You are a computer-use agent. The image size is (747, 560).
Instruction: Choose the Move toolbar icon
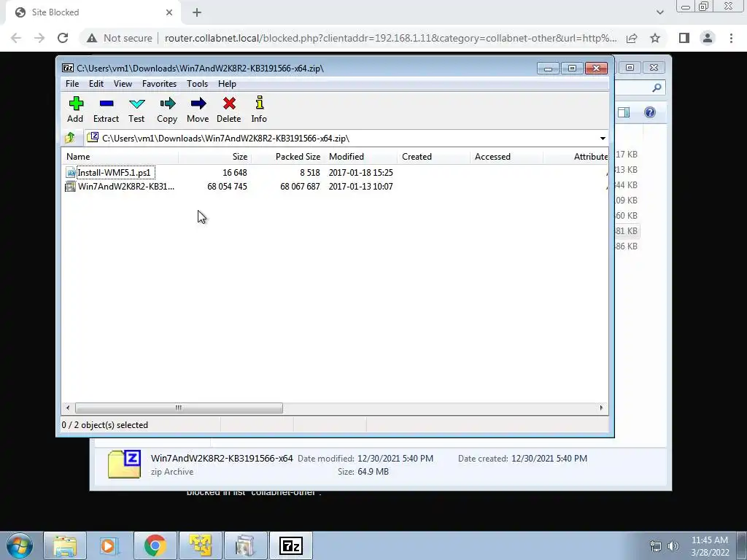click(198, 109)
